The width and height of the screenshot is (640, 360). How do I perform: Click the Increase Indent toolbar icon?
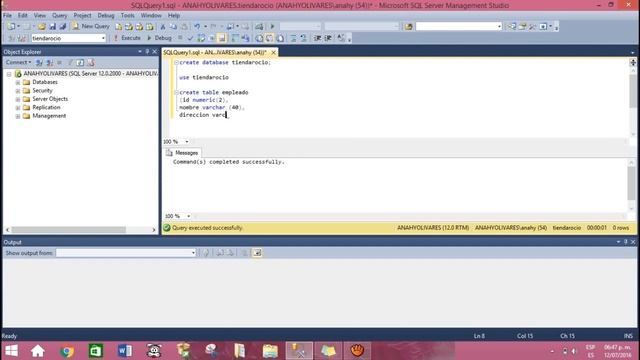pos(327,38)
